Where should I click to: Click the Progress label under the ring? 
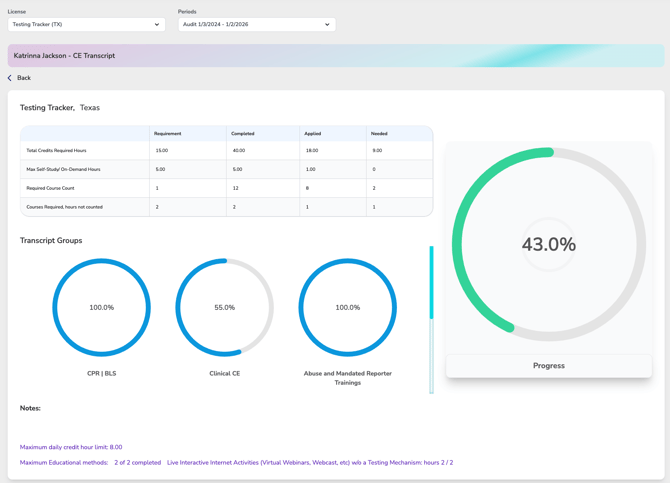point(548,366)
